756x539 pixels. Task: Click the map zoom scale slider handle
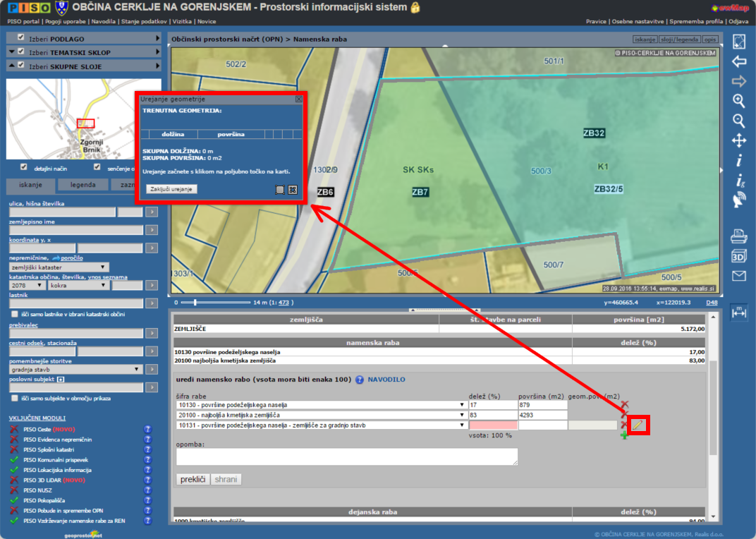click(195, 303)
